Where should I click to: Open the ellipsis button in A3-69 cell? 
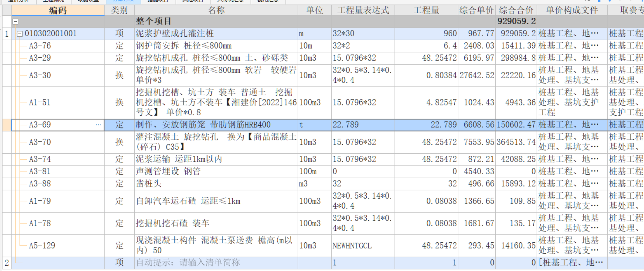98,125
